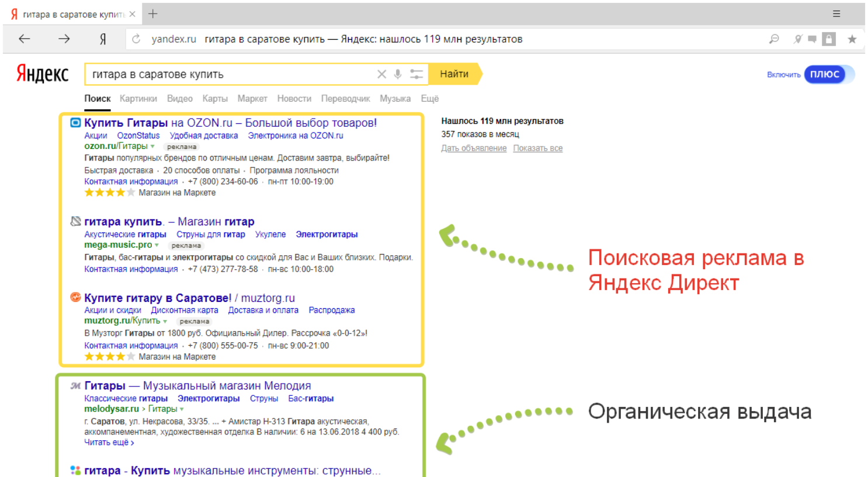Open 'Купите гитару в Саратове!' muztorg link

click(189, 298)
